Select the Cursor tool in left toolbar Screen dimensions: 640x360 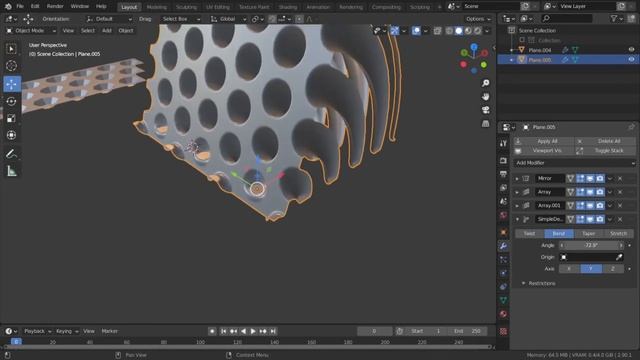[x=11, y=66]
